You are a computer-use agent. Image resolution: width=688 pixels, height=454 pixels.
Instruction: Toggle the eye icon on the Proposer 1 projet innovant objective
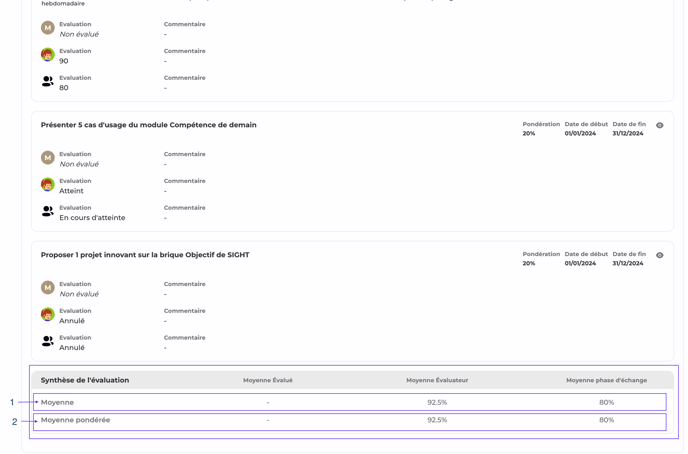(x=659, y=256)
